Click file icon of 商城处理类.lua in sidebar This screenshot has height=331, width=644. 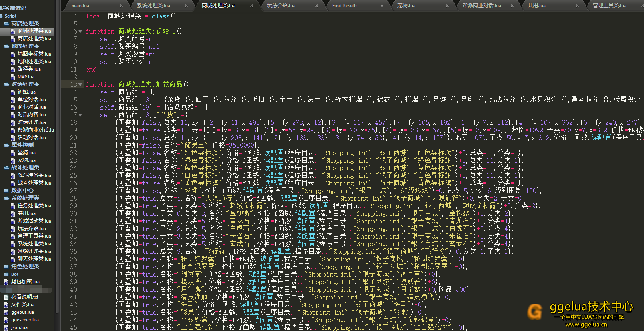pyautogui.click(x=13, y=31)
